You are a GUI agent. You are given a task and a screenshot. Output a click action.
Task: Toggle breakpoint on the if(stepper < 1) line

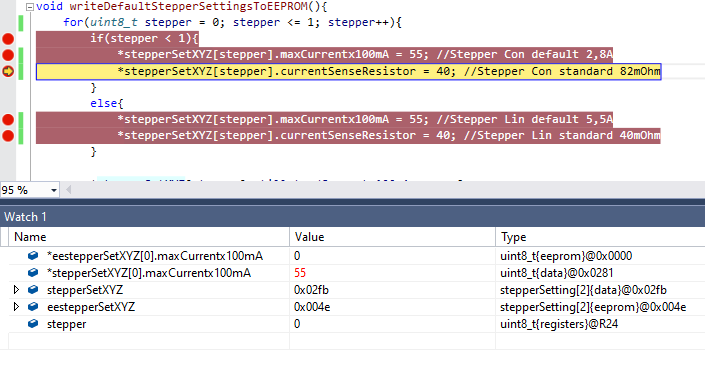pos(8,39)
